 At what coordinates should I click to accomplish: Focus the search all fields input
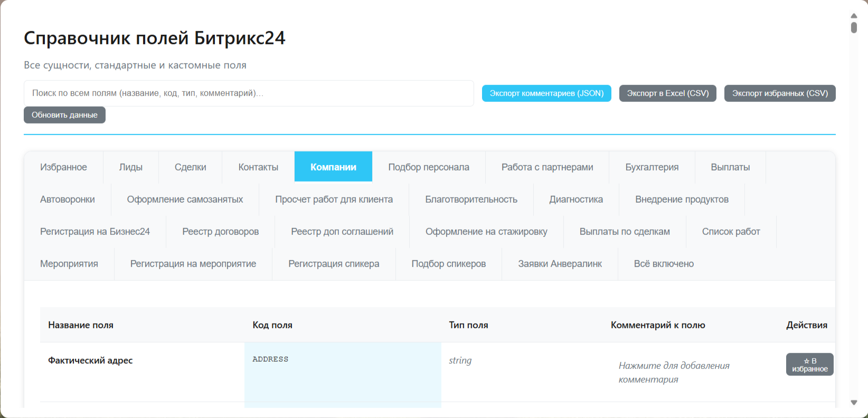249,93
